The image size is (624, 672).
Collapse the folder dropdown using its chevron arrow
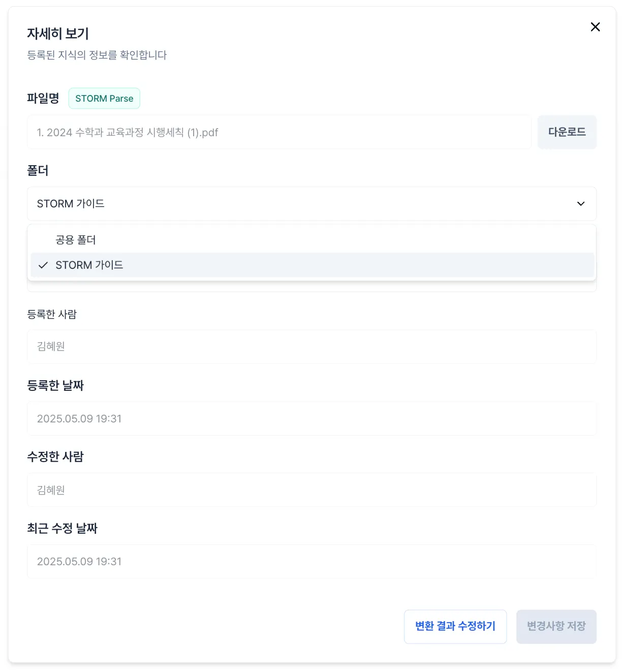pos(581,204)
